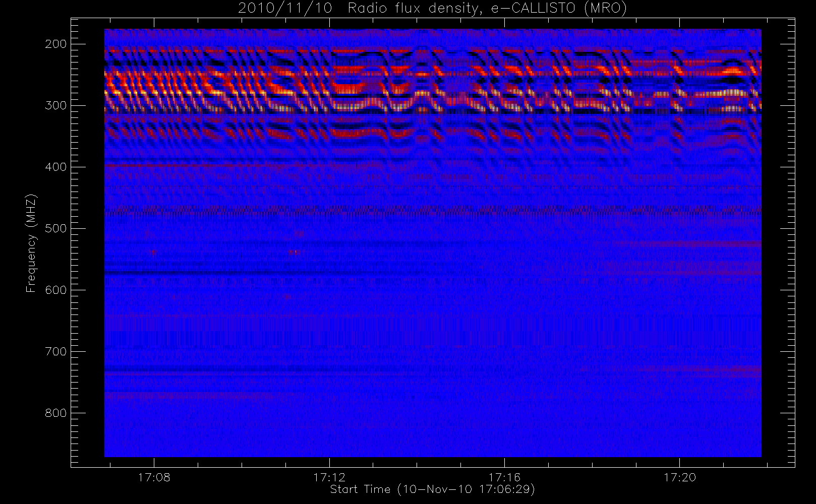
Task: Click the 700 frequency tick label
Action: coord(56,351)
